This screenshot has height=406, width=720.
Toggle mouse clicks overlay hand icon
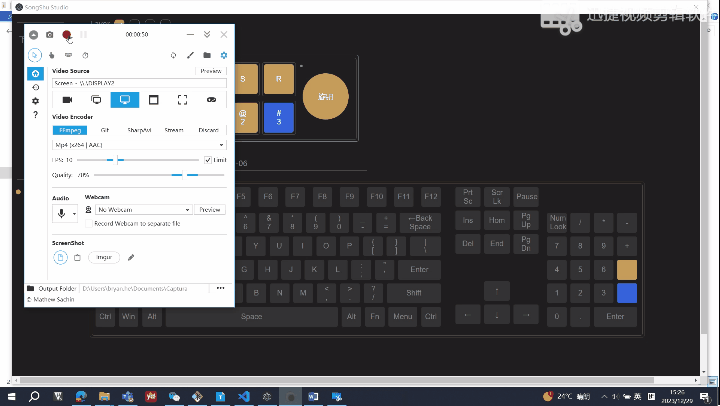pos(51,55)
